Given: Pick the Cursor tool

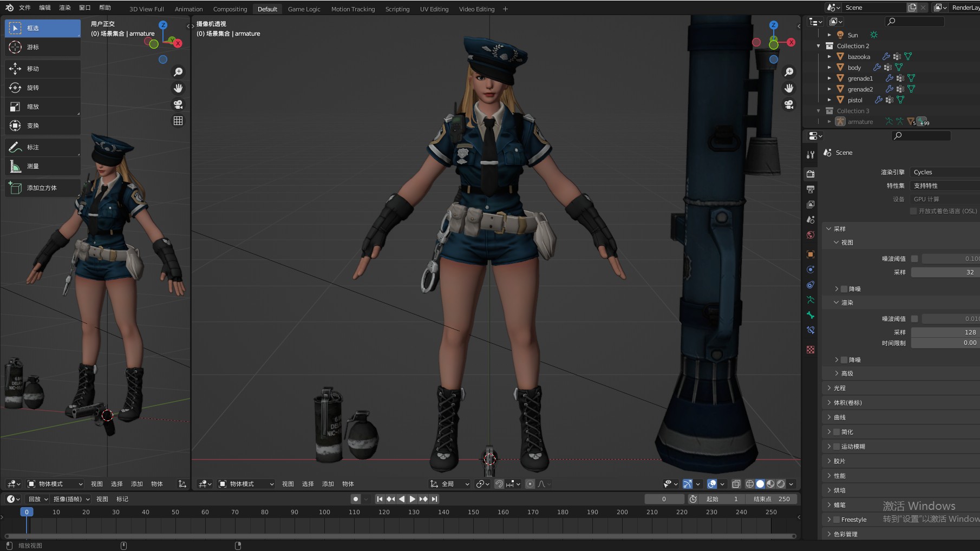Looking at the screenshot, I should (42, 47).
